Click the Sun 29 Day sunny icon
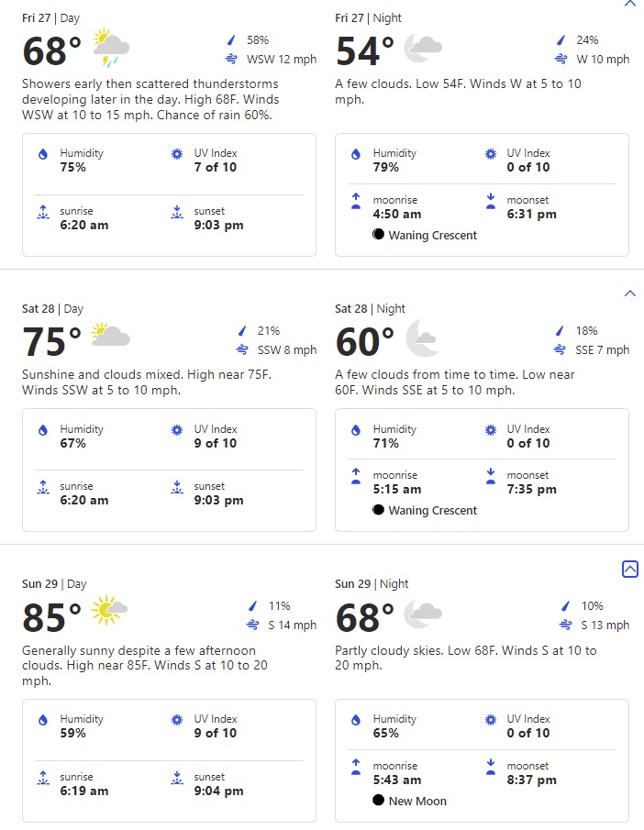 [109, 610]
